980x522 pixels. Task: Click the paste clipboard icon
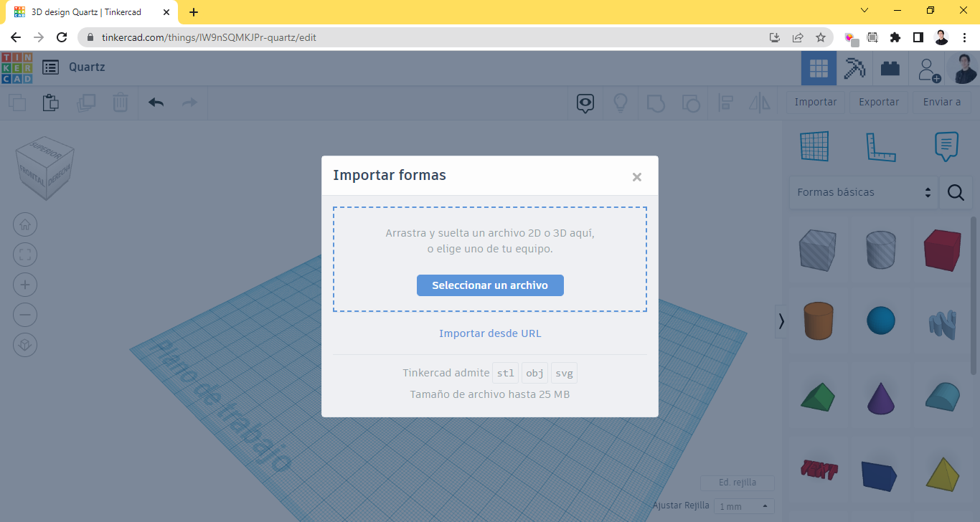click(x=50, y=103)
